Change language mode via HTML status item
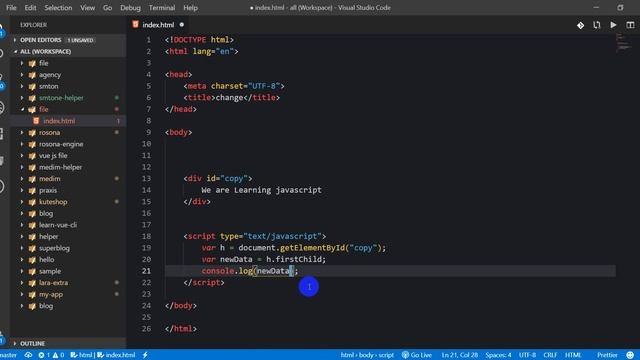 (x=573, y=355)
